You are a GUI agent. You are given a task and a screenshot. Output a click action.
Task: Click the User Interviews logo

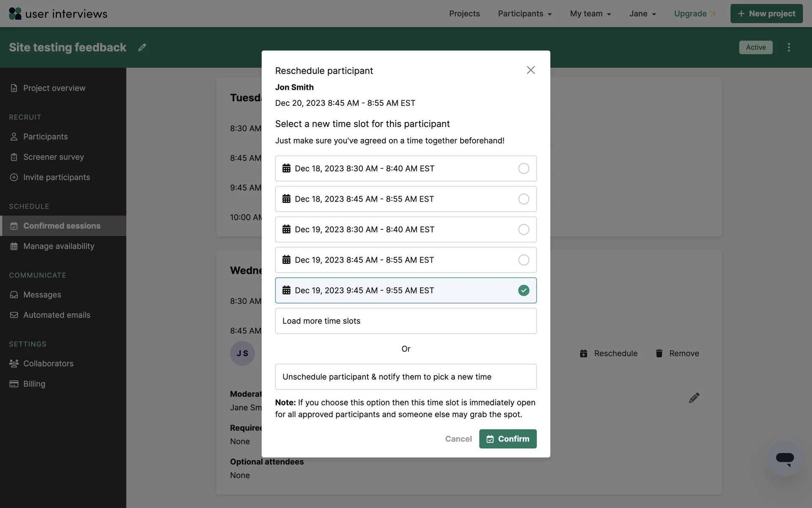point(58,14)
